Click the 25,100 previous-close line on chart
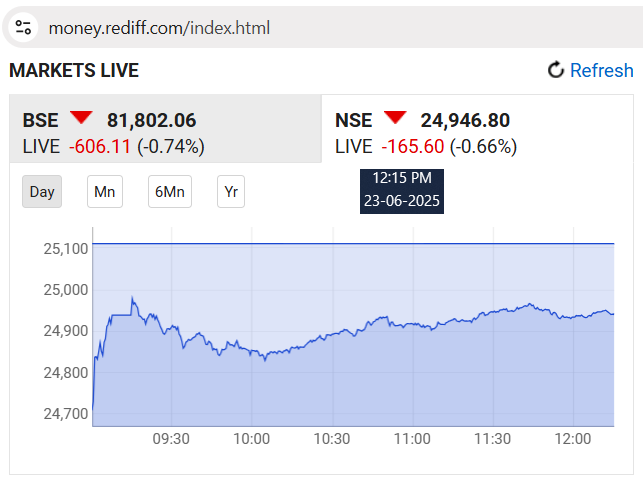 click(353, 243)
